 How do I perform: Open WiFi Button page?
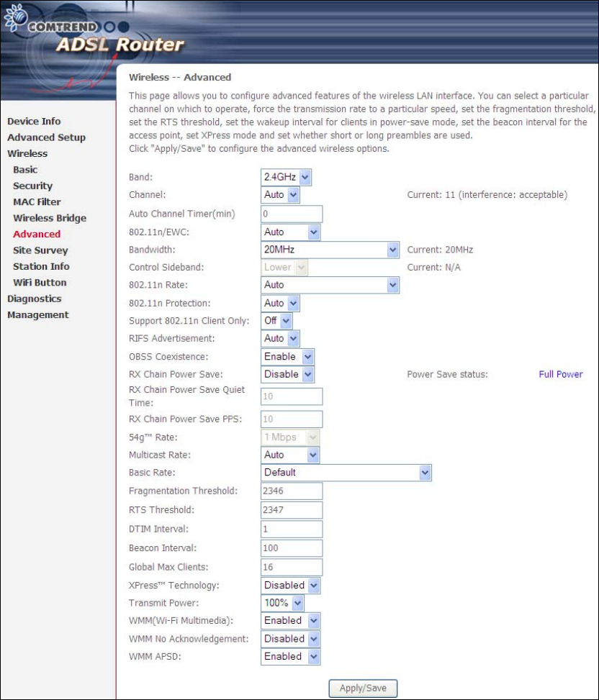[40, 283]
